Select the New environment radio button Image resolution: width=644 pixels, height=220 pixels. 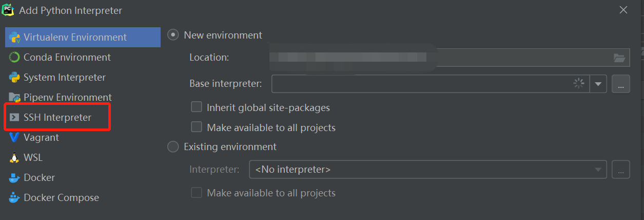click(173, 35)
